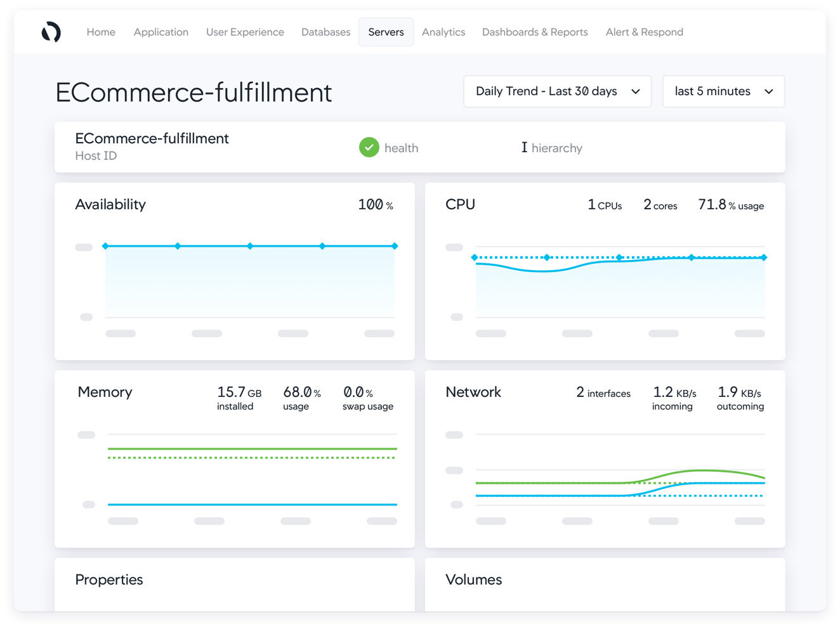Go to Alert & Respond

tap(645, 32)
